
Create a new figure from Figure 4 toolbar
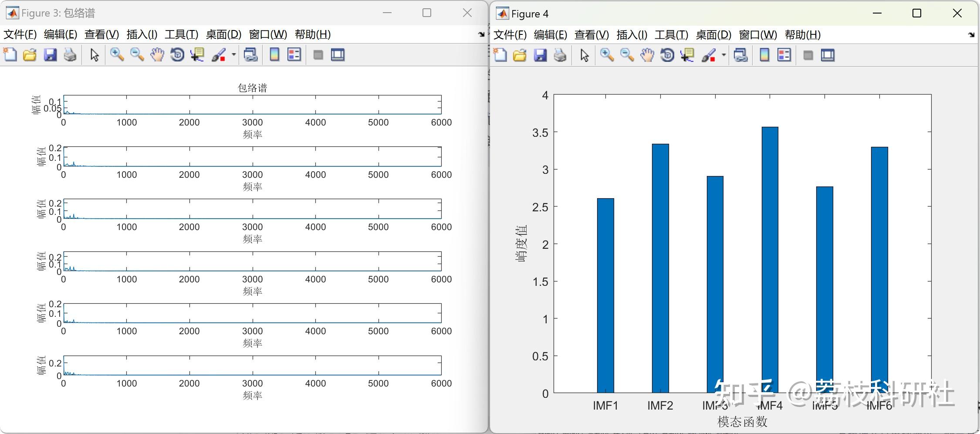click(x=500, y=55)
